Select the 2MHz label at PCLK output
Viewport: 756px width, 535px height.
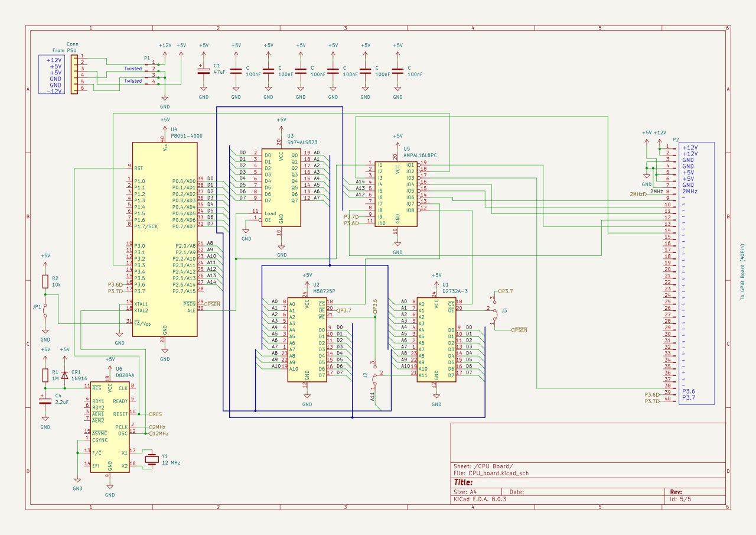(x=157, y=427)
